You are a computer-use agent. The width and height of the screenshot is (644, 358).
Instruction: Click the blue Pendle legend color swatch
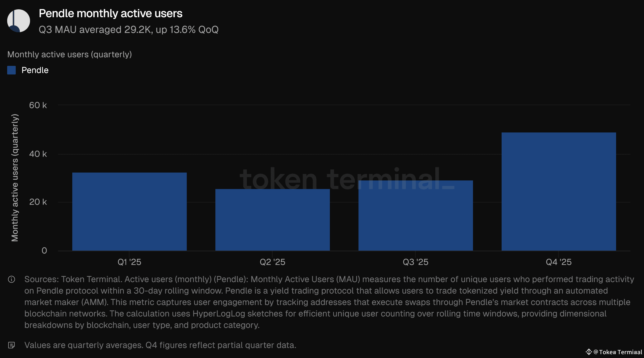click(11, 70)
